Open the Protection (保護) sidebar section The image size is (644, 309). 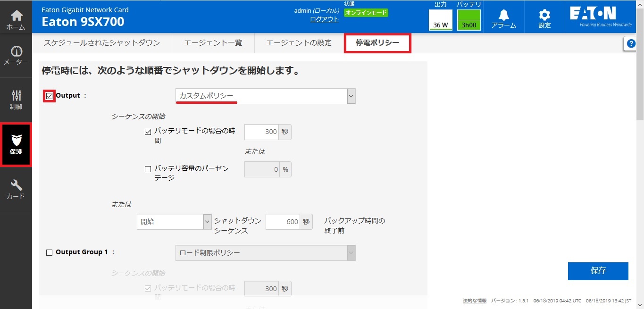tap(16, 144)
